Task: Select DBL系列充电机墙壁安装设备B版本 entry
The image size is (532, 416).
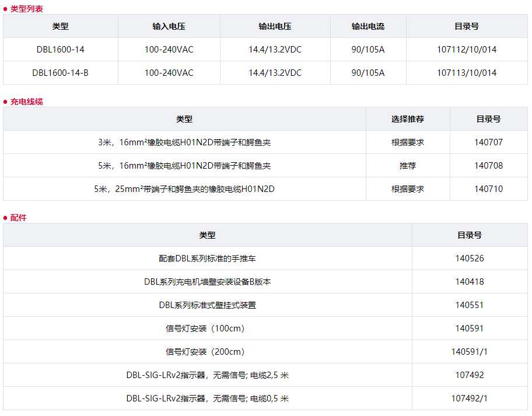Action: tap(207, 282)
